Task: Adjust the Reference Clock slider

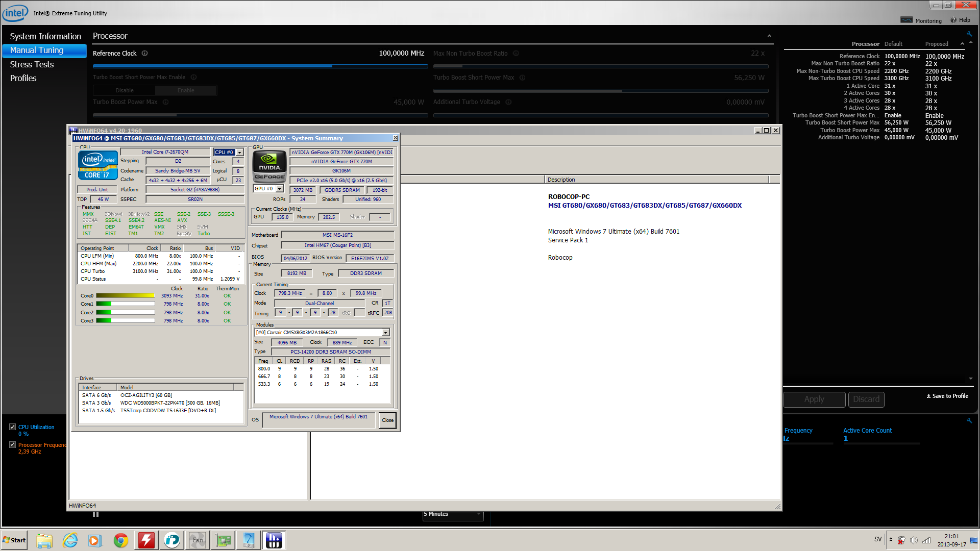Action: click(x=260, y=66)
